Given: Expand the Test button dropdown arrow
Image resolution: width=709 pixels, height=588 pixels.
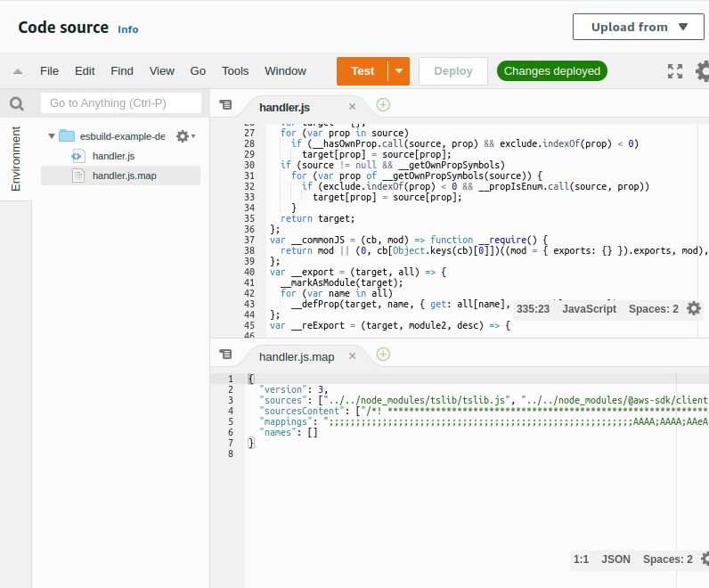Looking at the screenshot, I should pyautogui.click(x=399, y=71).
